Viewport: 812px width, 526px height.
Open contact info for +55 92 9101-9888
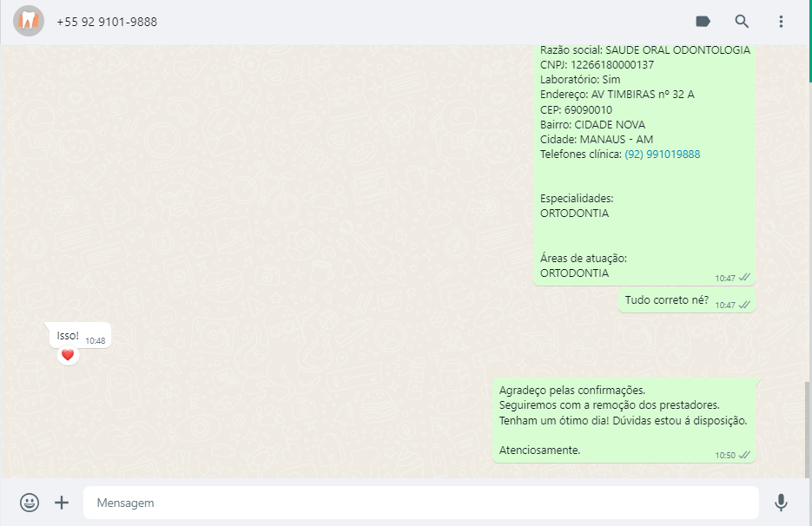[107, 22]
